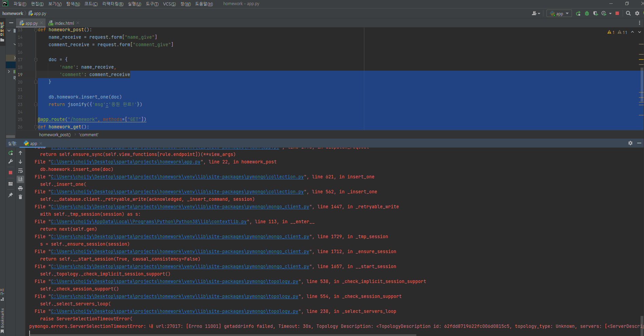Screen dimensions: 644x336
Task: Open Project tool window sidebar button
Action: 2,32
